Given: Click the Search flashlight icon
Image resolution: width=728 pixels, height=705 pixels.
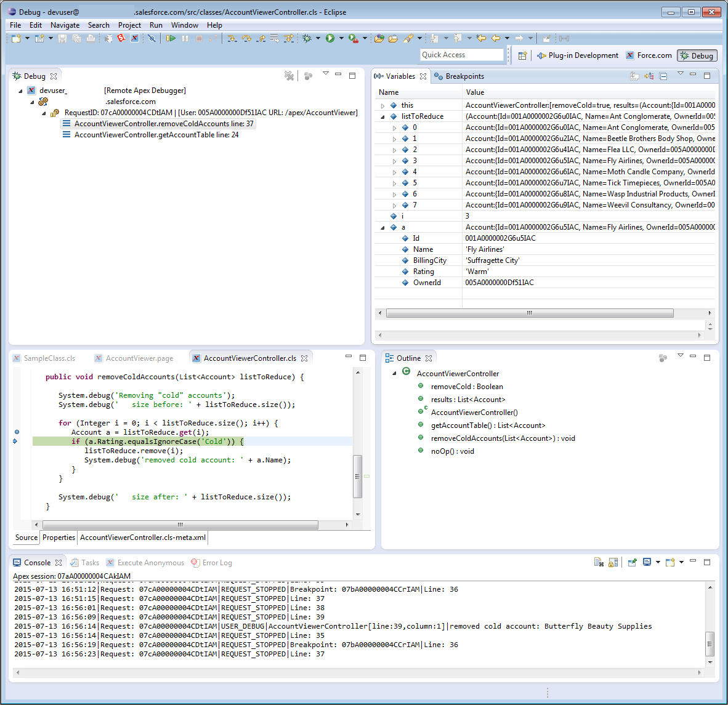Looking at the screenshot, I should point(408,39).
